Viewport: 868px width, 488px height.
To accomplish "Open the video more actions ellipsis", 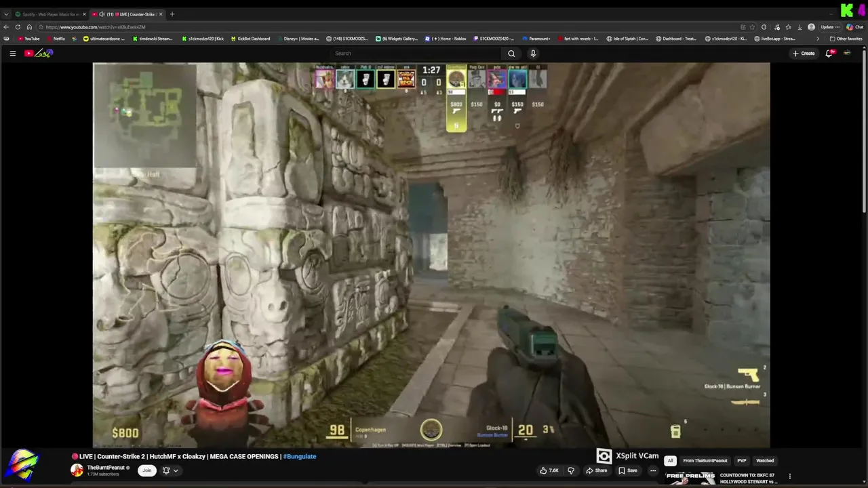I will (x=653, y=470).
